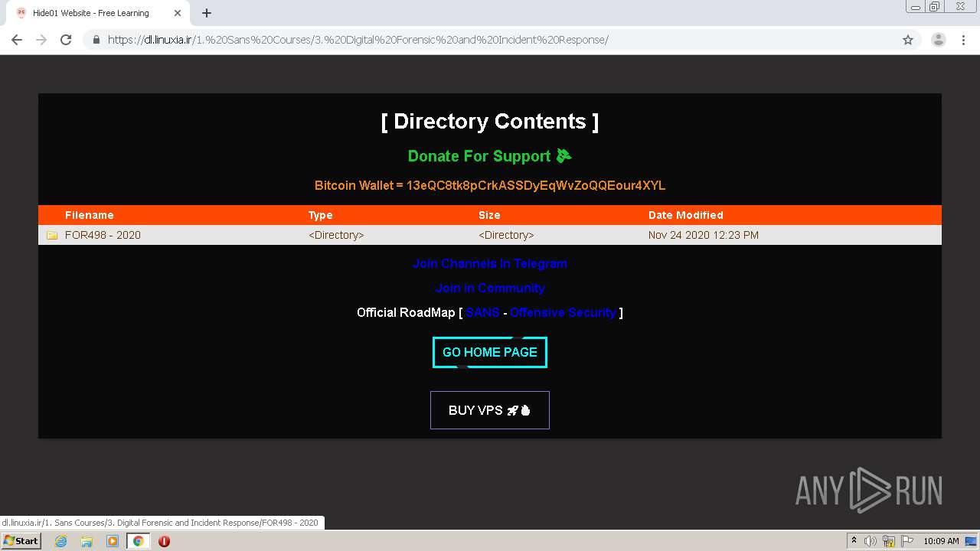
Task: Close the Hide01 Website tab
Action: pos(178,13)
